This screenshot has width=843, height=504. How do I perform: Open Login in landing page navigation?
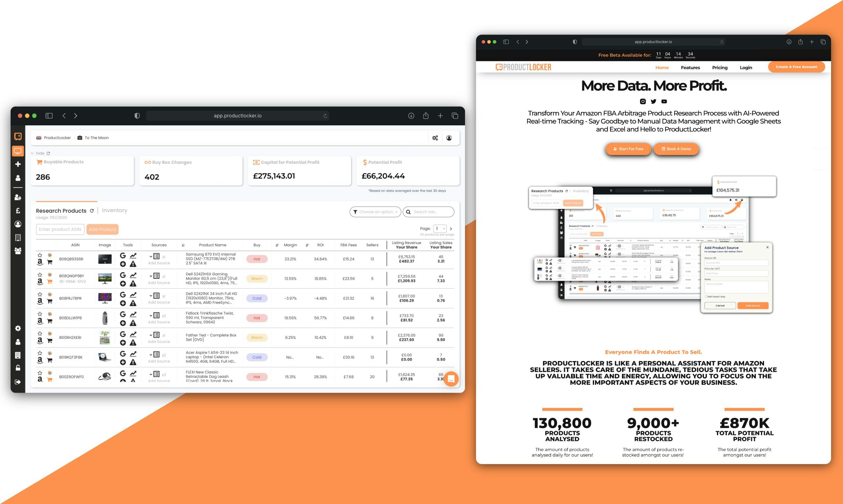click(746, 68)
